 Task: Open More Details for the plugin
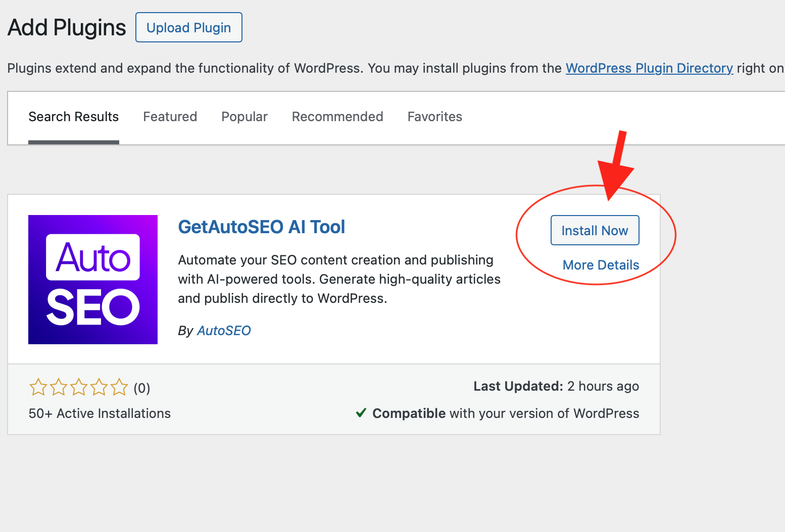click(x=601, y=265)
